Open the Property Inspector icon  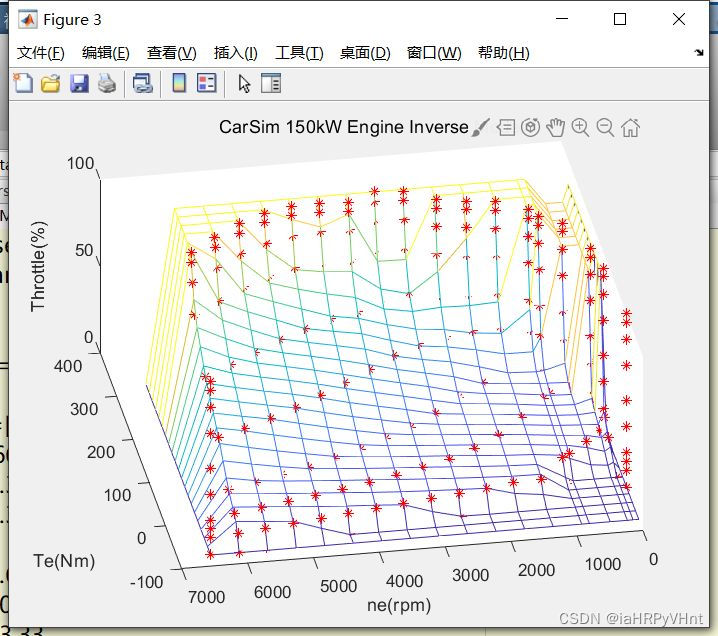[x=271, y=83]
